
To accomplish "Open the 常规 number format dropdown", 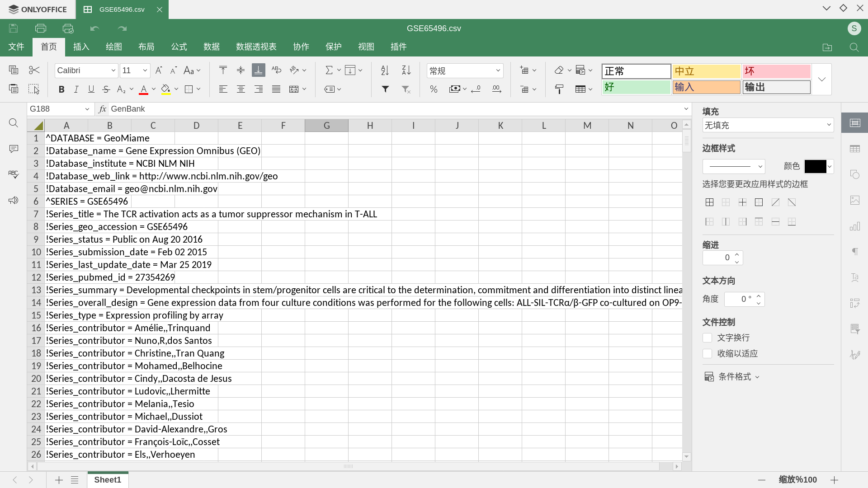I will click(x=498, y=70).
